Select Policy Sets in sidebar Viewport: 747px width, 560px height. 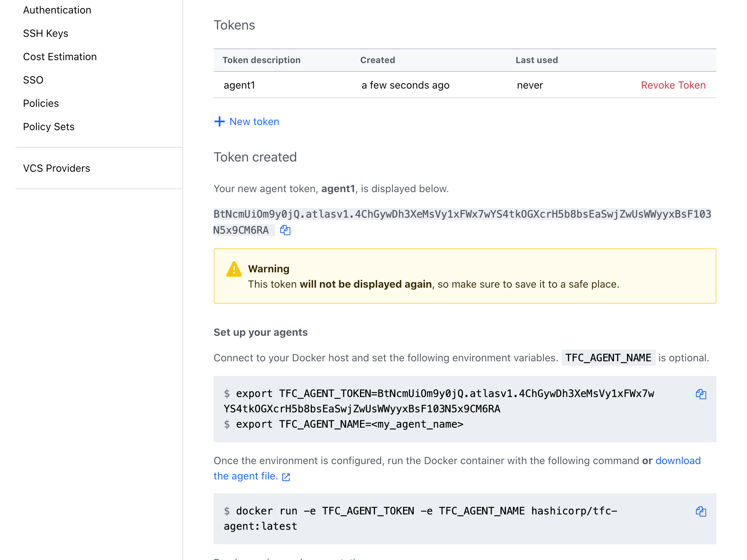49,127
